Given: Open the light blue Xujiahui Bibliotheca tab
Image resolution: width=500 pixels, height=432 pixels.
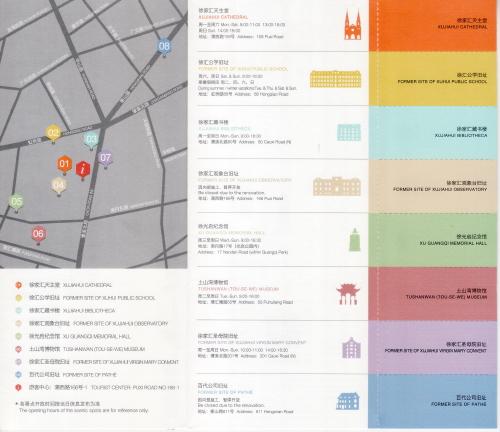Looking at the screenshot, I should click(x=432, y=133).
